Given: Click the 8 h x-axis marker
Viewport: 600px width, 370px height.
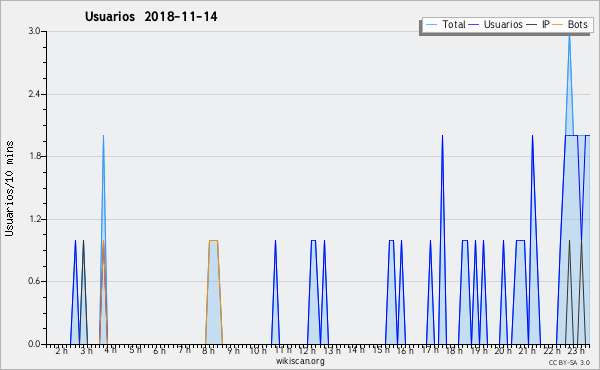Looking at the screenshot, I should [208, 350].
